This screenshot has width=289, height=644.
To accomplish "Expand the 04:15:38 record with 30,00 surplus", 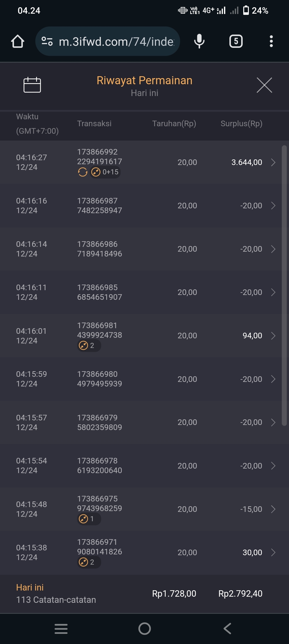I will tap(273, 552).
